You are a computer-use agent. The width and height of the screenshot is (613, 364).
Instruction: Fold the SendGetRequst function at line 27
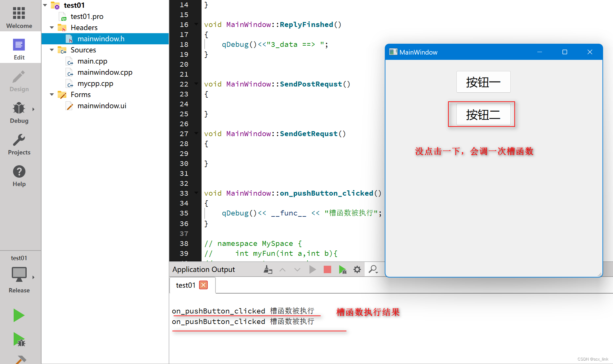pos(196,133)
